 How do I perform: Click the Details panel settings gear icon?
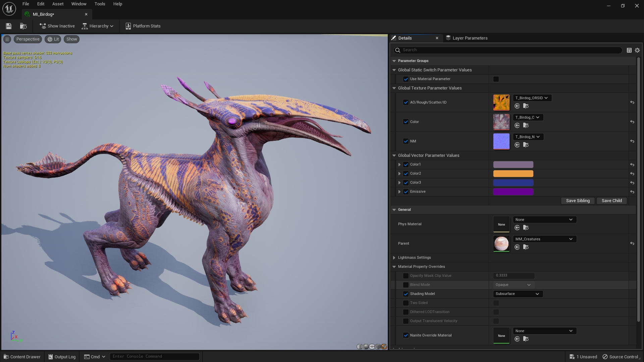[637, 50]
